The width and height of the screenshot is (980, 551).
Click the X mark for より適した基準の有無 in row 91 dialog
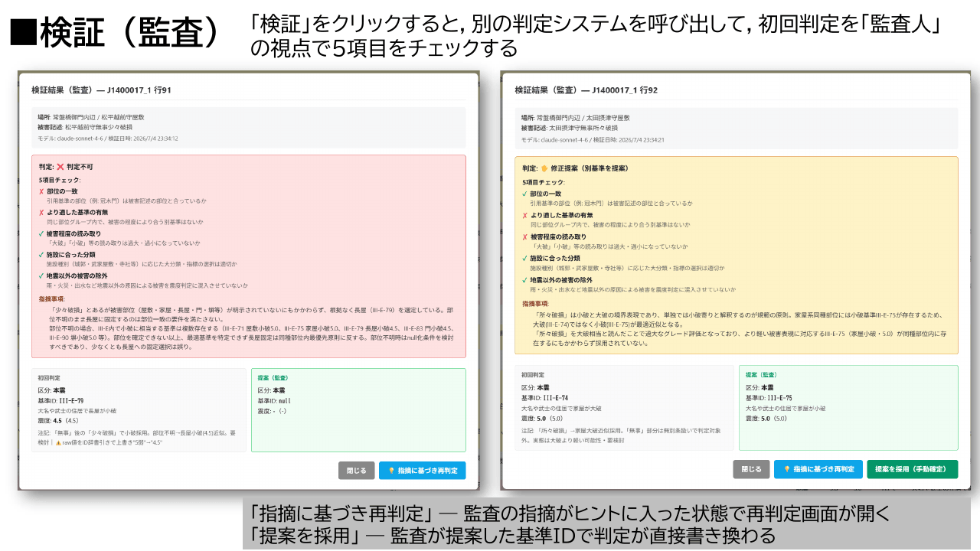point(41,213)
